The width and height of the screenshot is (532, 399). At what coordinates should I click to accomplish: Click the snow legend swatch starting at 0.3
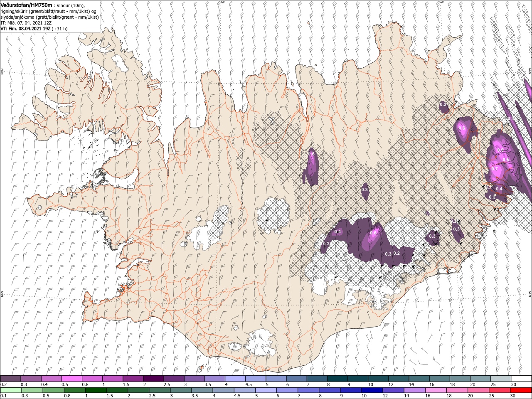(x=31, y=379)
